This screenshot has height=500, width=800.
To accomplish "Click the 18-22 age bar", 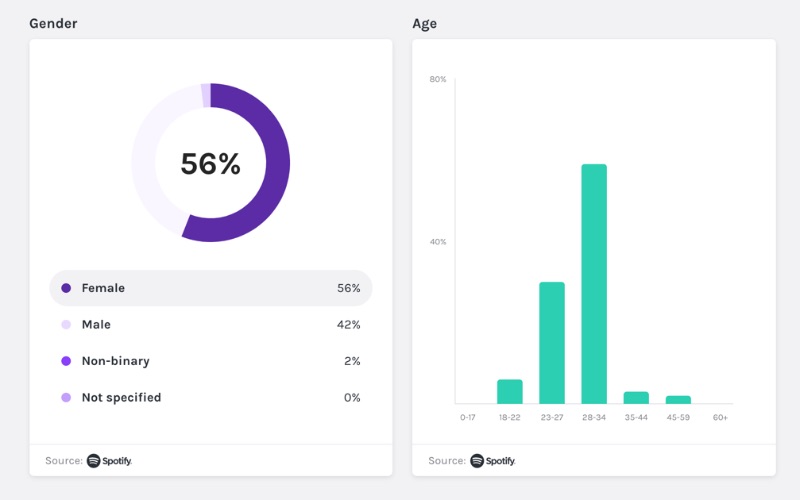I will [x=510, y=392].
